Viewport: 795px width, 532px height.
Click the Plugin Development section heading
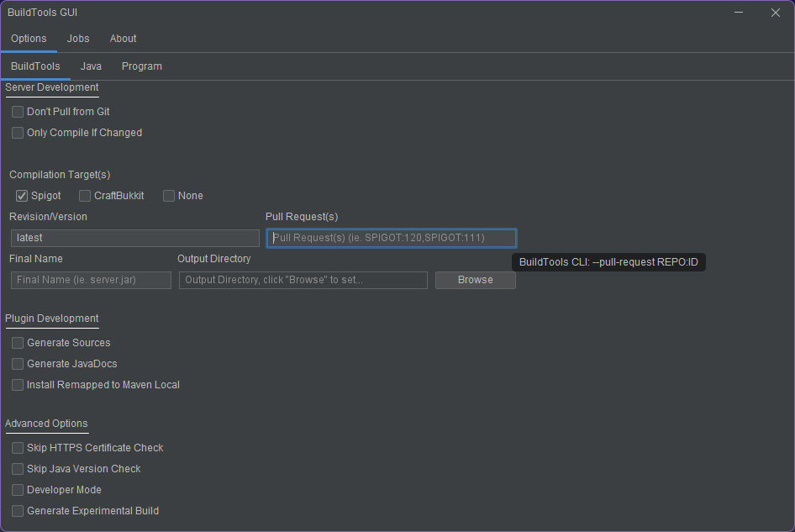(x=52, y=319)
